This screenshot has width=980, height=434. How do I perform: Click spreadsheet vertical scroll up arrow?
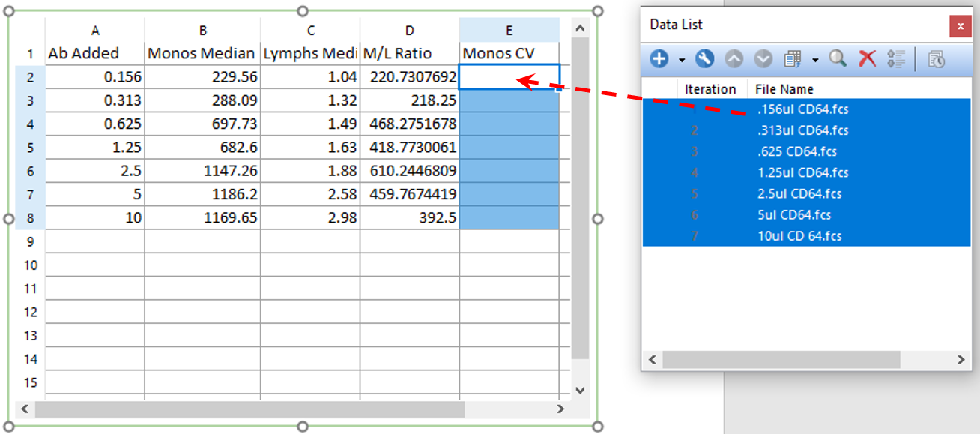click(x=580, y=29)
